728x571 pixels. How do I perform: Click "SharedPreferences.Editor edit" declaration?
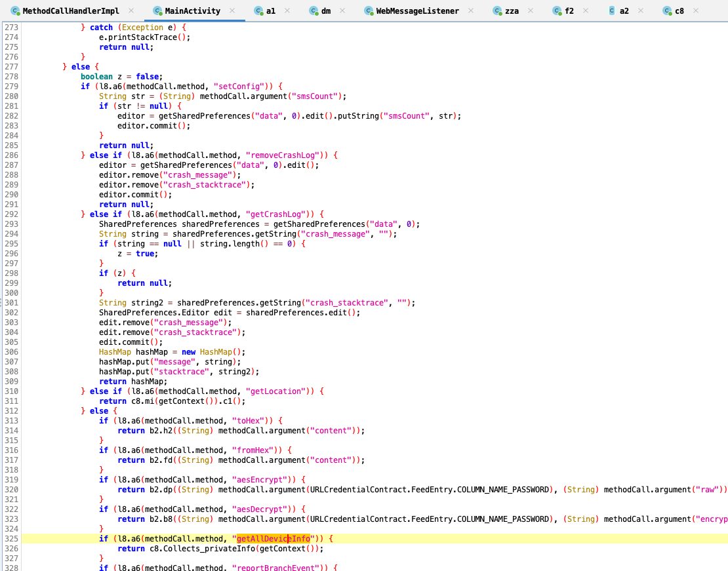pyautogui.click(x=165, y=313)
